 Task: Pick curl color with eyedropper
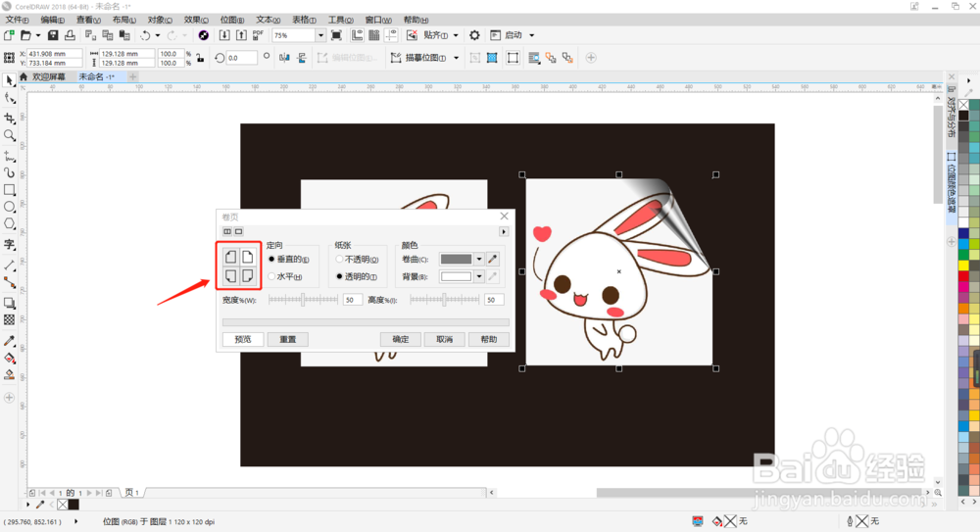(x=493, y=259)
